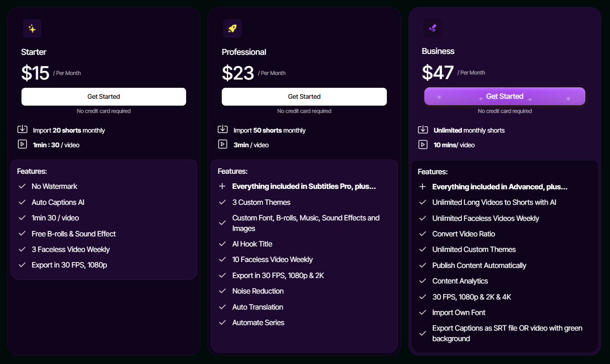The width and height of the screenshot is (610, 364).
Task: Click the Business plan purple icon
Action: pyautogui.click(x=433, y=28)
